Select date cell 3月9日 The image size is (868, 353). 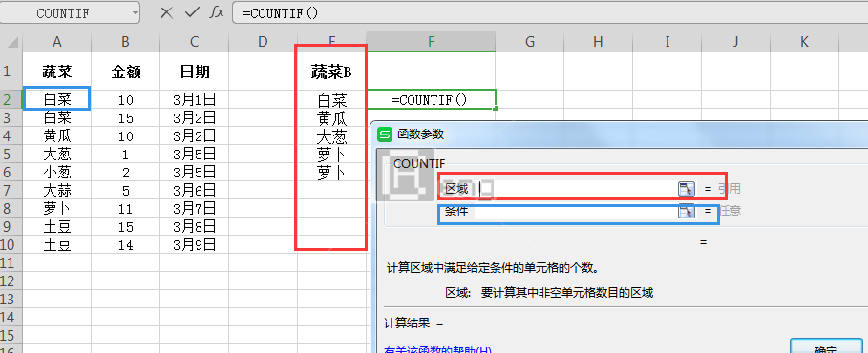click(194, 244)
